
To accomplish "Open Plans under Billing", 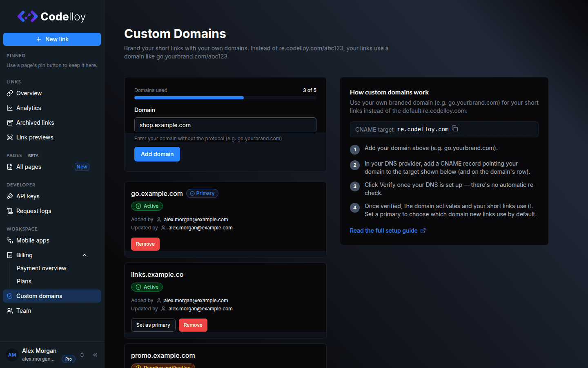I will (x=24, y=281).
